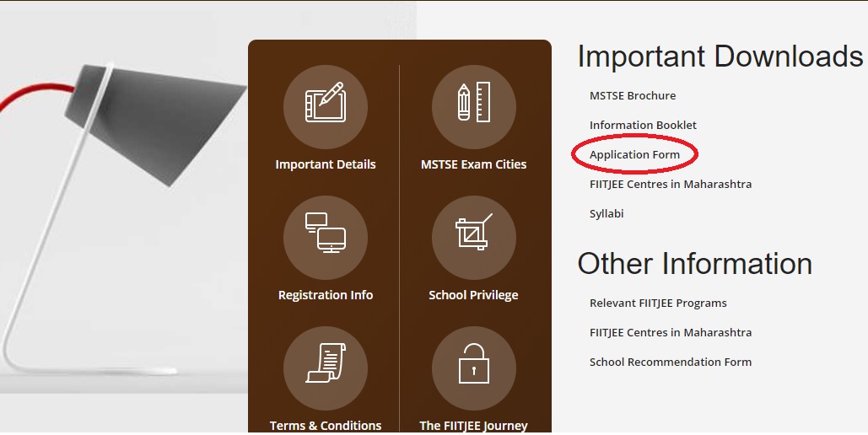Open the "Terms & Conditions" text label
This screenshot has width=868, height=435.
pyautogui.click(x=326, y=426)
